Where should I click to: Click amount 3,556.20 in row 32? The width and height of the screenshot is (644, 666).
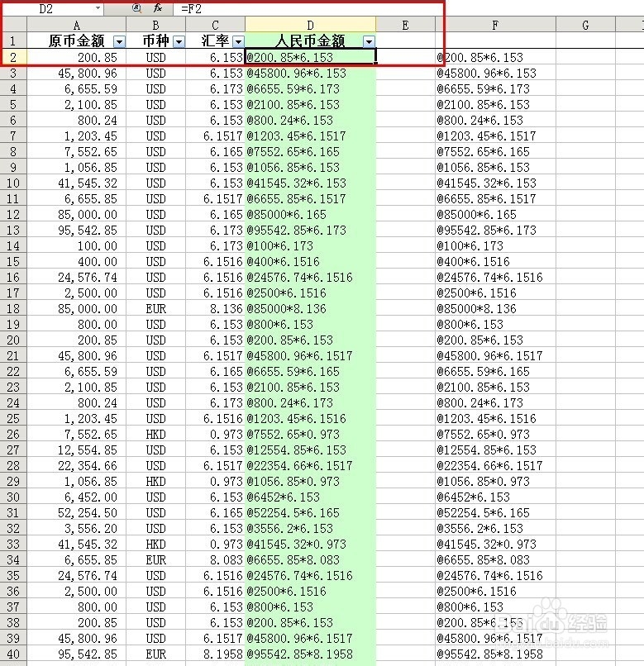pyautogui.click(x=77, y=528)
